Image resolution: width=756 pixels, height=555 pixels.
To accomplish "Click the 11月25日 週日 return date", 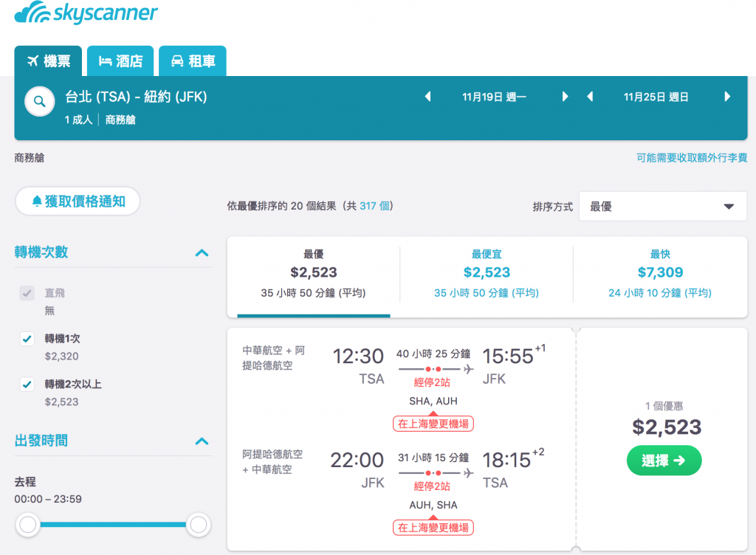I will click(656, 97).
